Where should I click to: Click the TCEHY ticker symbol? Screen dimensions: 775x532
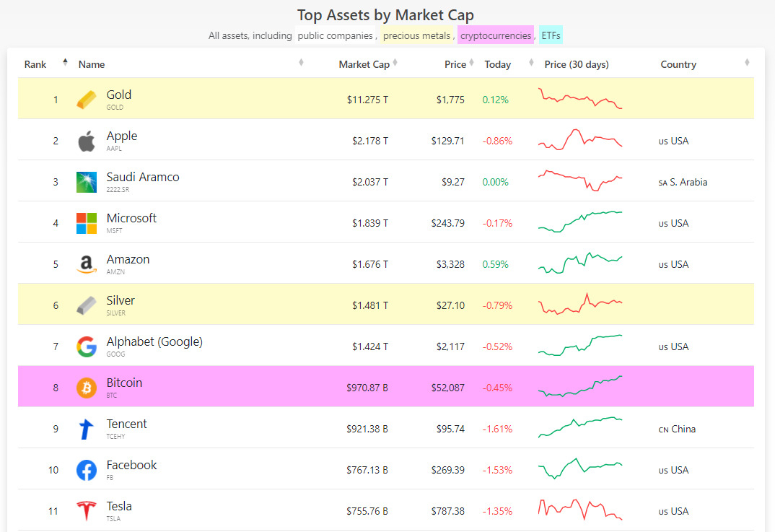(x=115, y=437)
